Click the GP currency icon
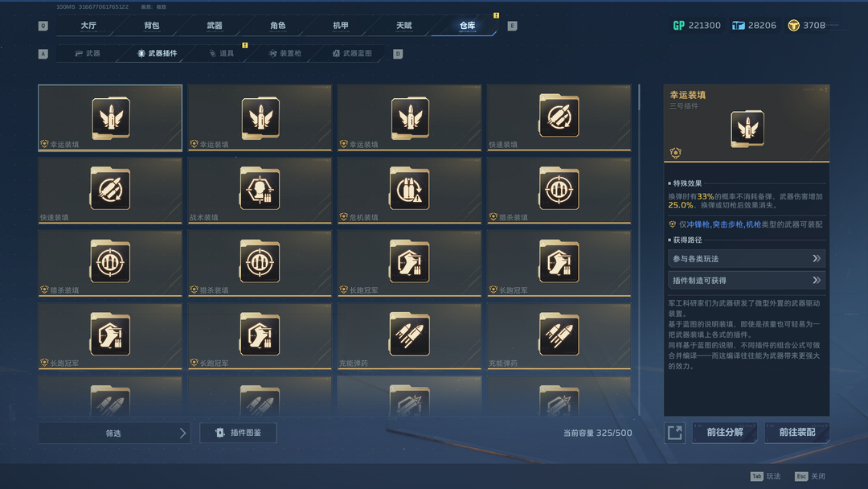Screen dimensions: 868x489 678,26
